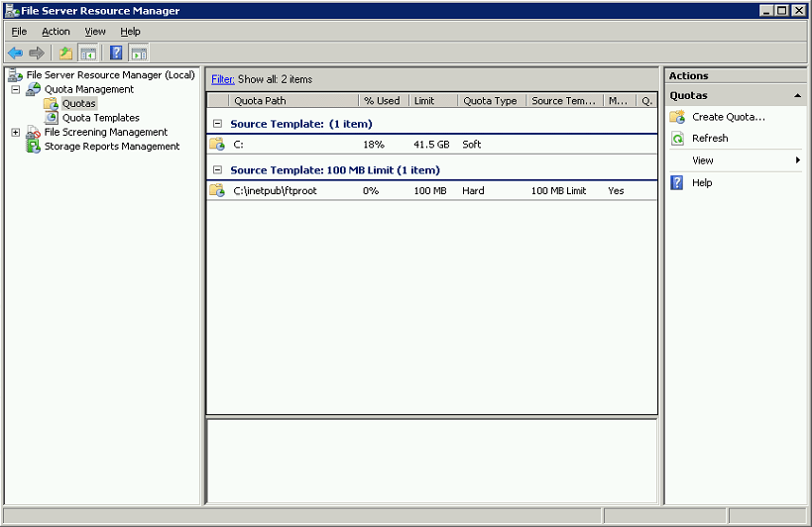812x527 pixels.
Task: Click the 100 MB Limit source template cell
Action: [559, 191]
